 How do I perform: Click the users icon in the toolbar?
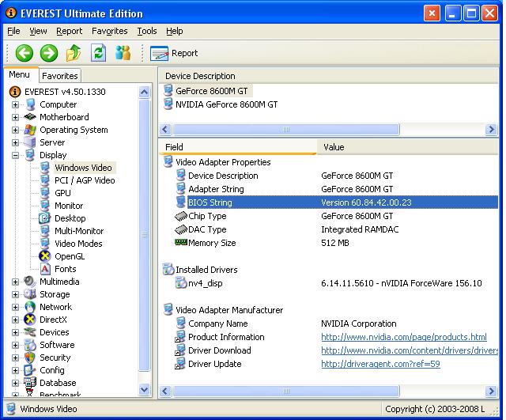point(123,53)
